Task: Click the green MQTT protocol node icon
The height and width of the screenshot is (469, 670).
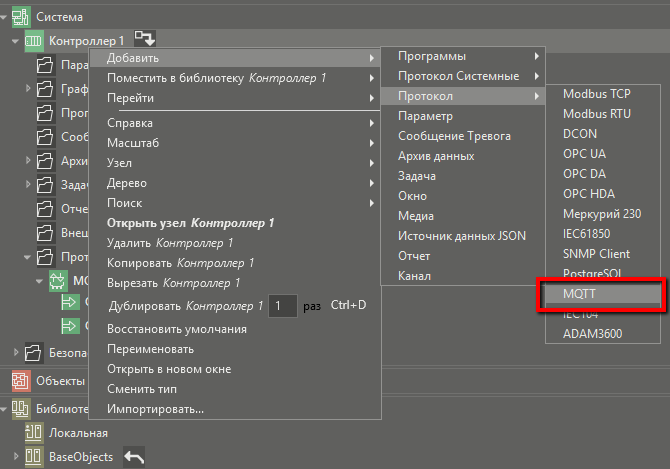Action: tap(57, 282)
